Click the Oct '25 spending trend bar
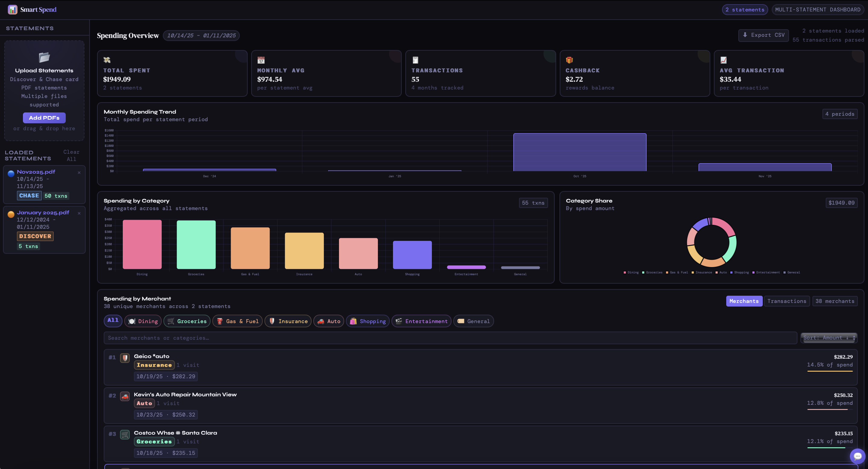Image resolution: width=868 pixels, height=469 pixels. pyautogui.click(x=580, y=153)
